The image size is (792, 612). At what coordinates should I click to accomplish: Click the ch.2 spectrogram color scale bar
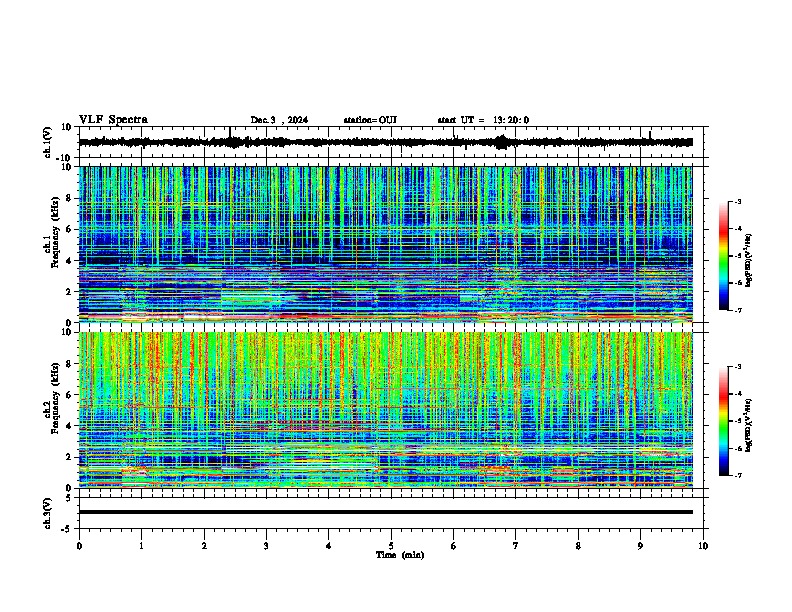coord(724,421)
